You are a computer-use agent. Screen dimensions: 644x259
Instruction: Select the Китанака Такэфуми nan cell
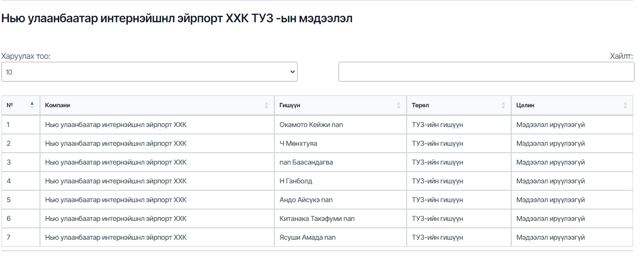[317, 218]
